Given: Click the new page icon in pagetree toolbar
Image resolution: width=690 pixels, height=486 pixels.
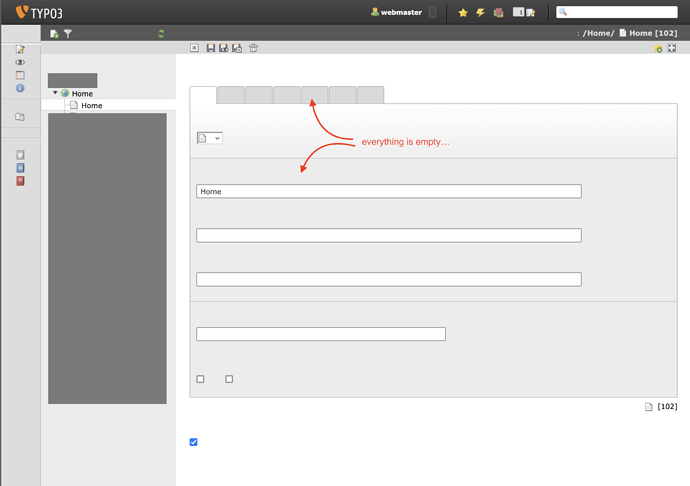Looking at the screenshot, I should coord(55,33).
